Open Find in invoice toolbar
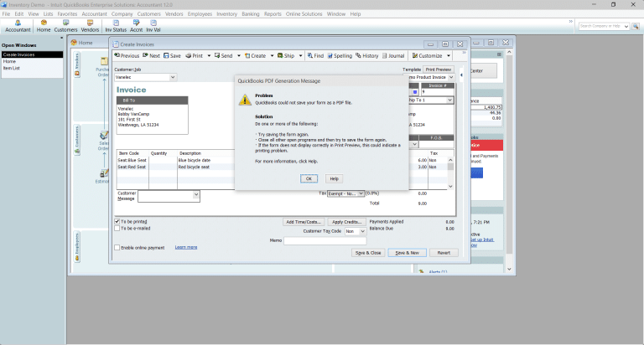This screenshot has height=345, width=644. (315, 56)
